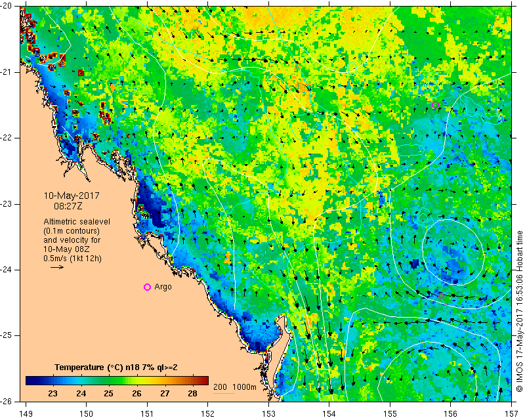Click the '10-May-2017' date text
Viewport: 525px width, 420px height.
point(72,196)
